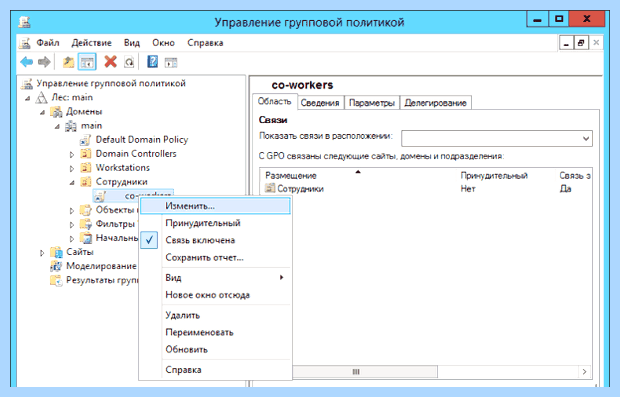Open the Действие menu
This screenshot has height=397, width=620.
tap(91, 43)
